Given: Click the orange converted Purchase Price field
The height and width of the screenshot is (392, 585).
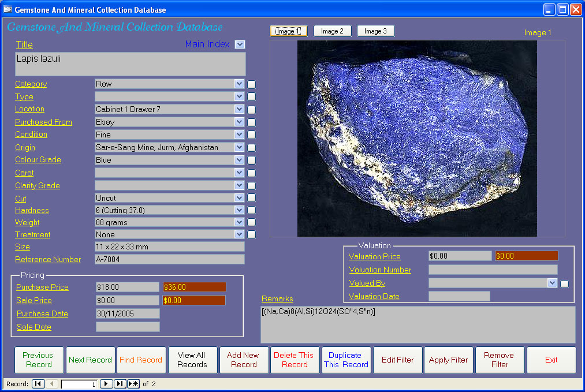Looking at the screenshot, I should click(194, 287).
